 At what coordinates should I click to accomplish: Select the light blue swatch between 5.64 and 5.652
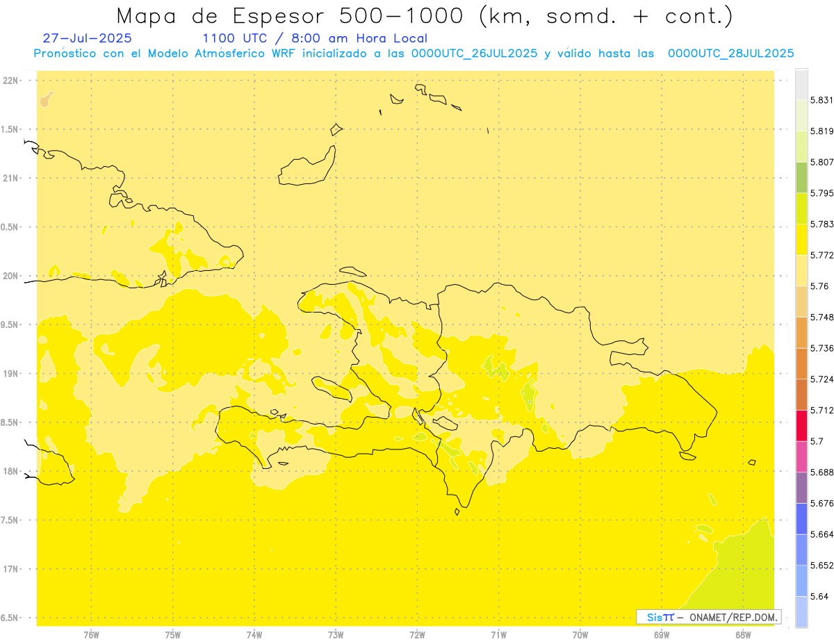click(801, 581)
